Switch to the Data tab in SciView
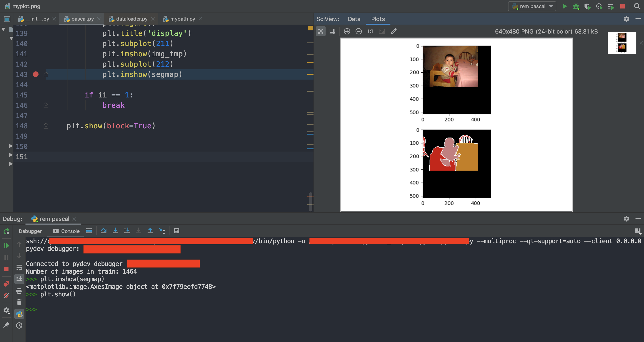The image size is (644, 342). click(354, 19)
